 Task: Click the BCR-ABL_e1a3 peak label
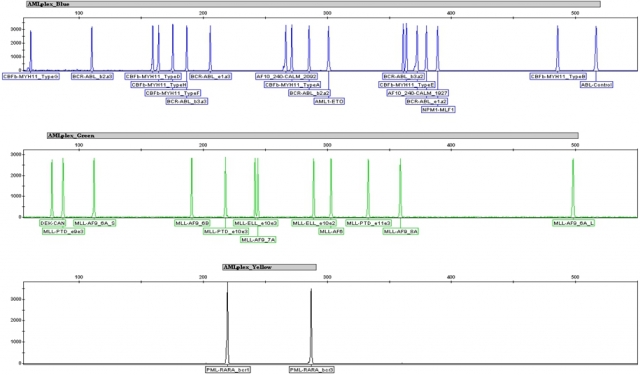click(x=211, y=76)
